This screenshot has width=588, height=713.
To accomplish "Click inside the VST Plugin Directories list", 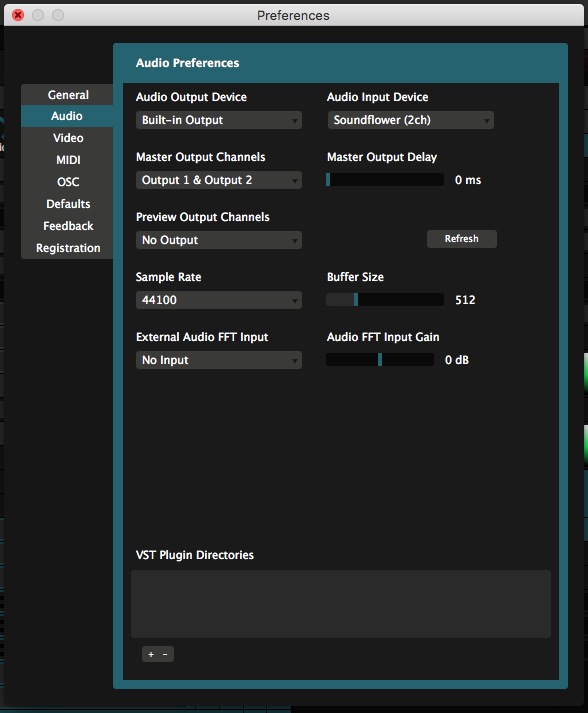I will pyautogui.click(x=341, y=604).
